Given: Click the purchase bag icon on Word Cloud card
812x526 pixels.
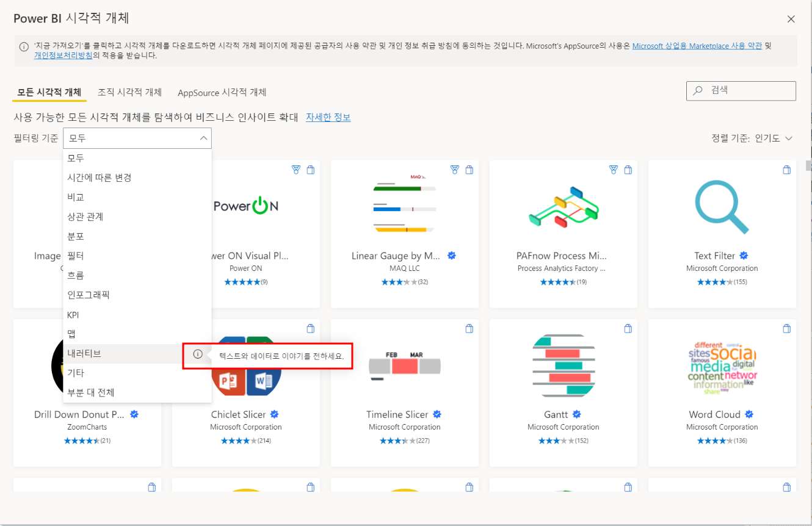Looking at the screenshot, I should click(x=787, y=329).
